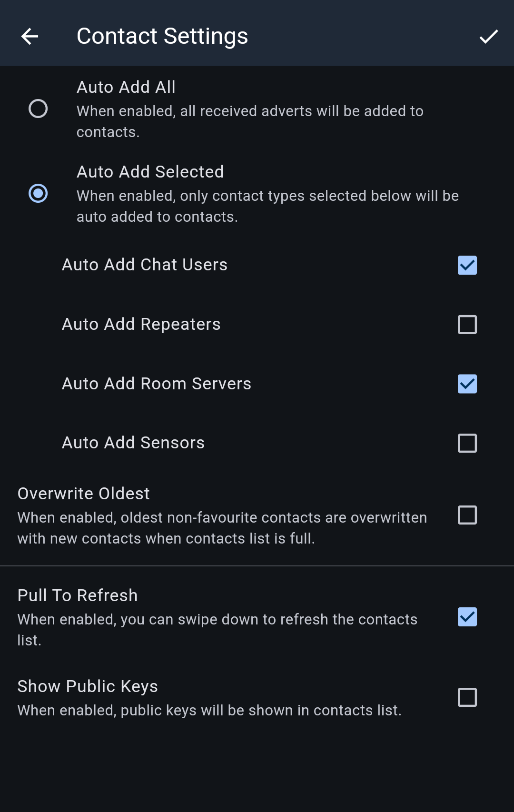Image resolution: width=514 pixels, height=812 pixels.
Task: Uncheck the Auto Add Chat Users checkbox
Action: pyautogui.click(x=467, y=265)
